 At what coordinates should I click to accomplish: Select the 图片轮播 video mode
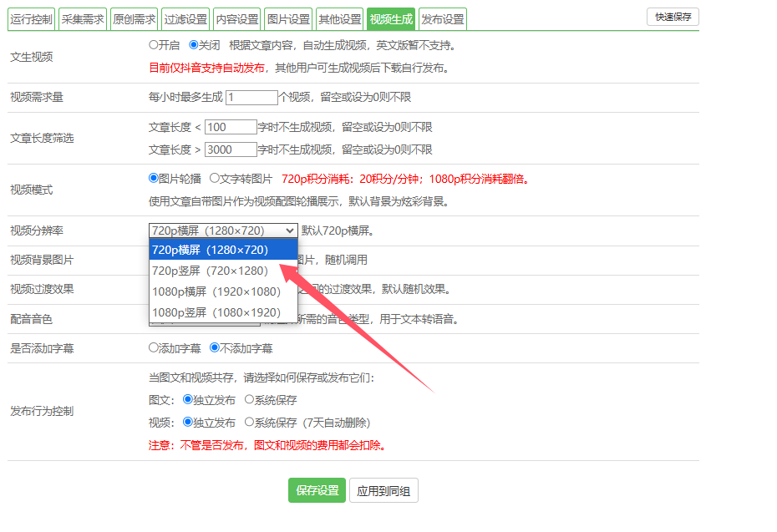tap(154, 178)
